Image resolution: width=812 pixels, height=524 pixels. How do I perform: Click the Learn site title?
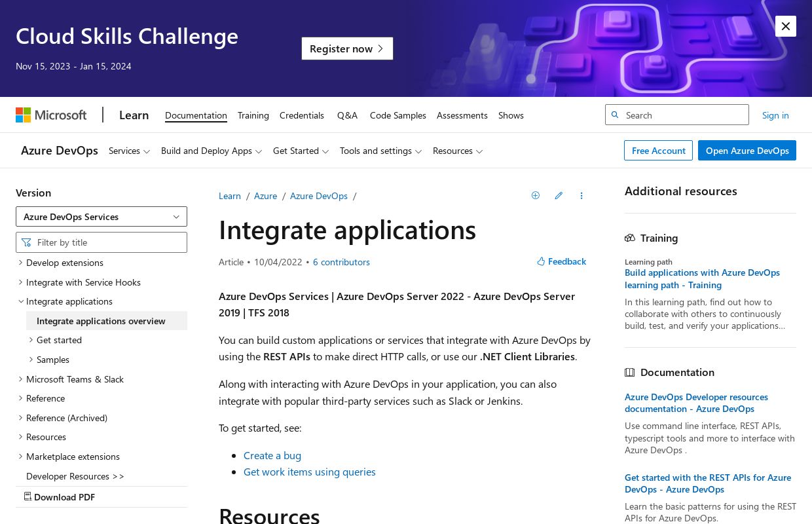(134, 115)
